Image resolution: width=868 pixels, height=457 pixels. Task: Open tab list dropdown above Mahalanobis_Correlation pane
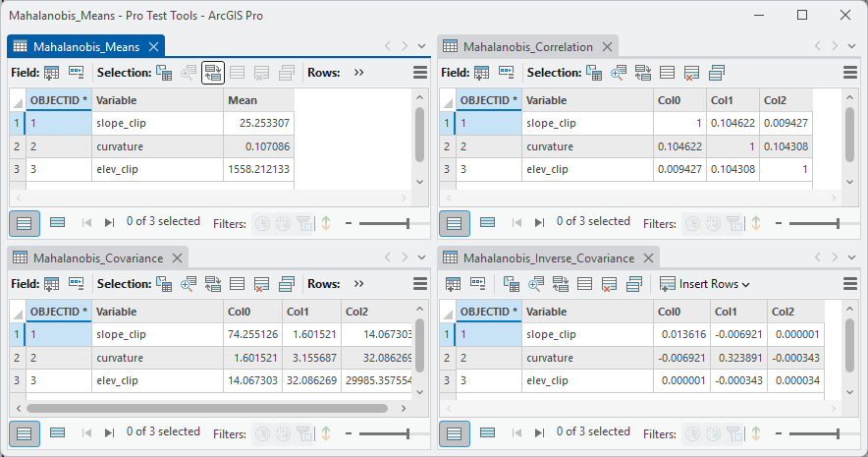(852, 46)
